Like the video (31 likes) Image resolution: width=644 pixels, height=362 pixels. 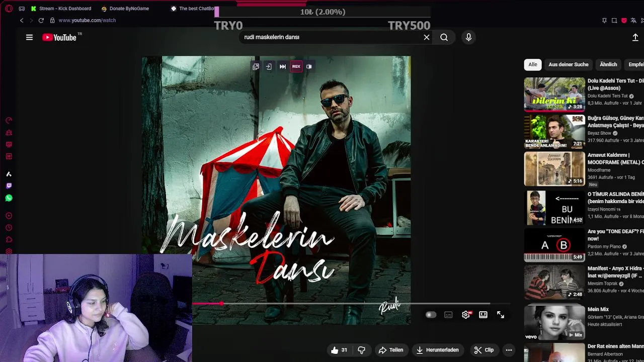[x=339, y=350]
